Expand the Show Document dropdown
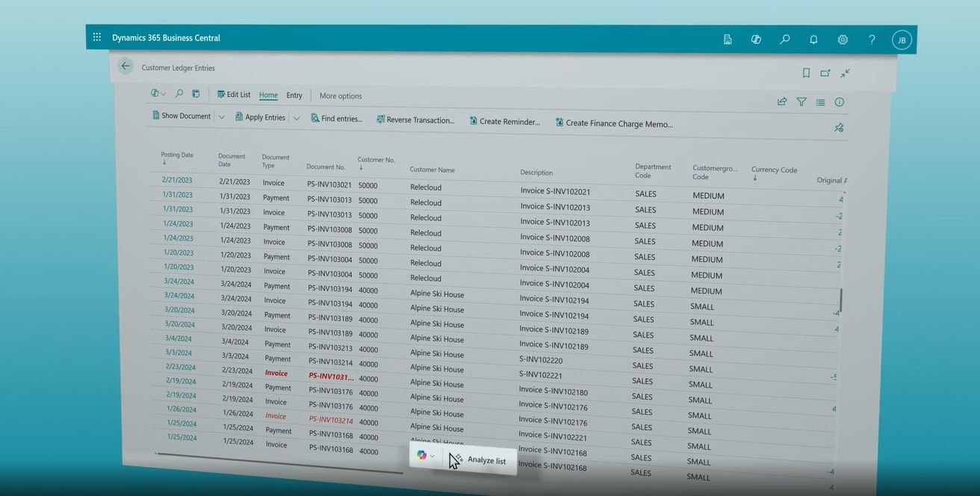Screen dimensions: 980x496 [220, 116]
